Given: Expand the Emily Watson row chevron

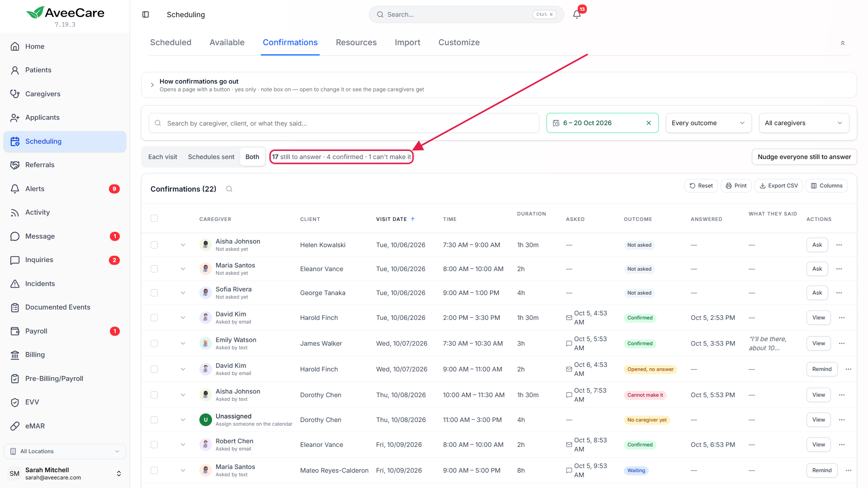Looking at the screenshot, I should (183, 343).
